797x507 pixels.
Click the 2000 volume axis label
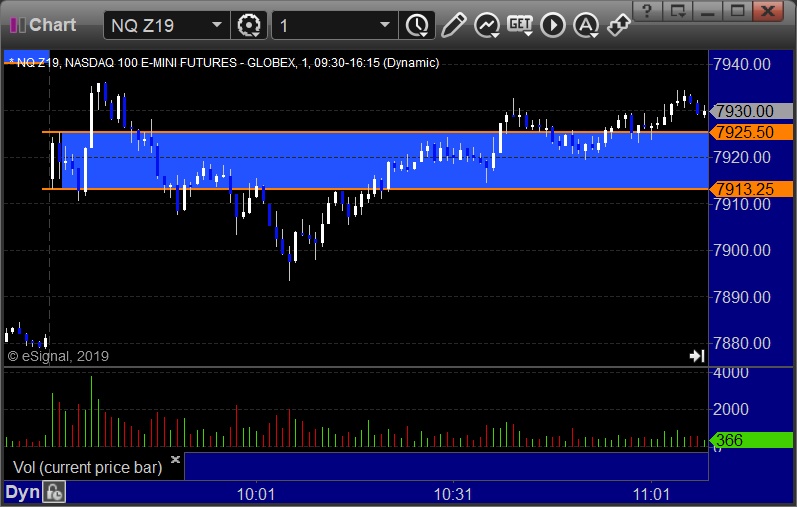click(x=731, y=409)
